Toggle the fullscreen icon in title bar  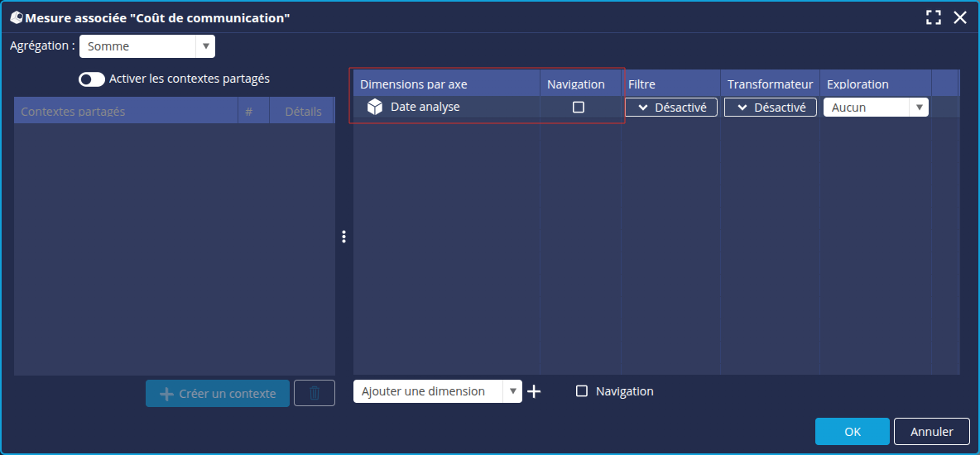click(934, 17)
